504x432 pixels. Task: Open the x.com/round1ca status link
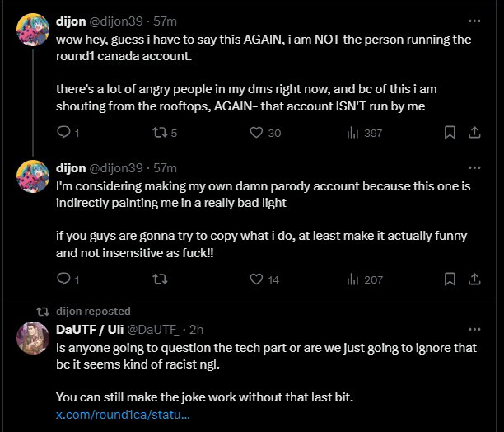pos(123,415)
